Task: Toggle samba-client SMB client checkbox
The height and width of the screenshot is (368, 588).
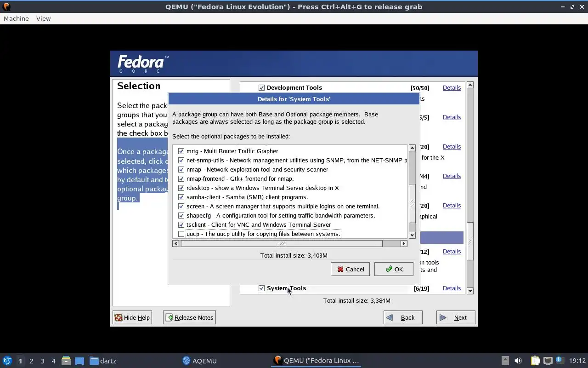Action: pyautogui.click(x=181, y=197)
